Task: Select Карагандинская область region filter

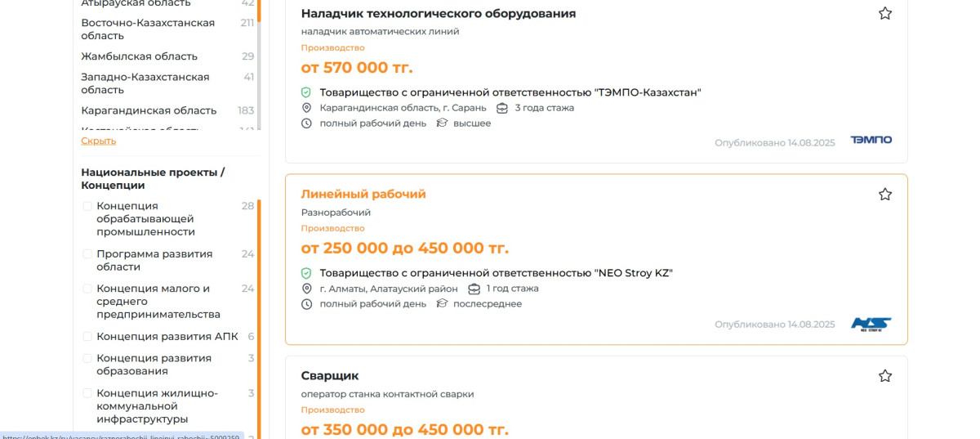Action: (x=149, y=110)
